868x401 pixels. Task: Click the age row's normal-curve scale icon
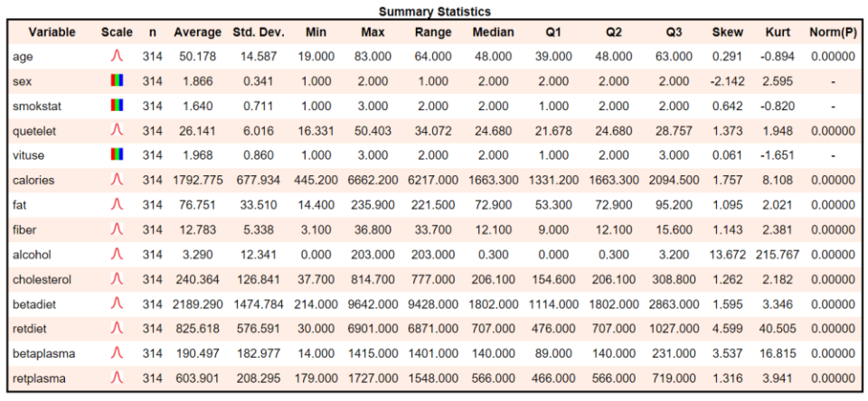pyautogui.click(x=117, y=56)
